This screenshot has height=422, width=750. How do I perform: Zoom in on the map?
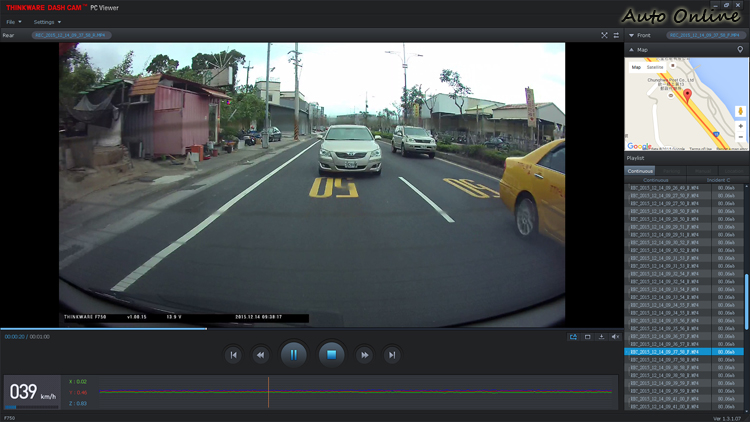(x=740, y=127)
